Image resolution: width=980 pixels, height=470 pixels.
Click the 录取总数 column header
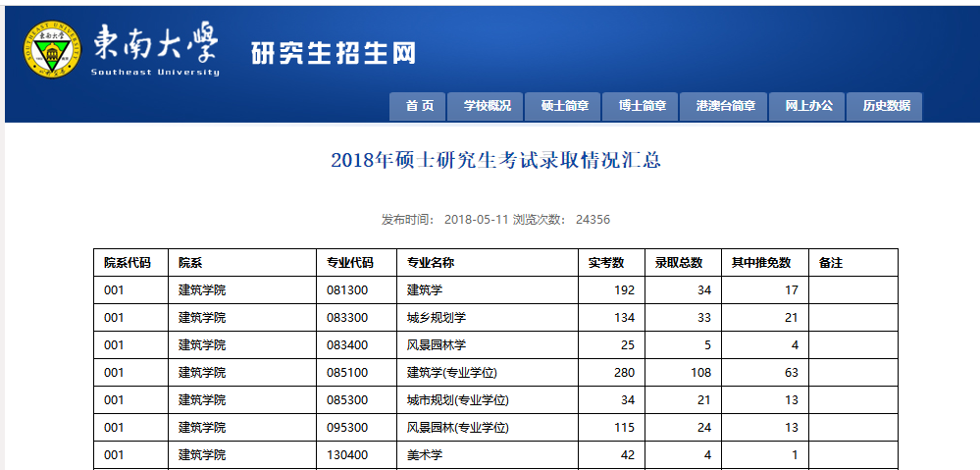pyautogui.click(x=679, y=263)
